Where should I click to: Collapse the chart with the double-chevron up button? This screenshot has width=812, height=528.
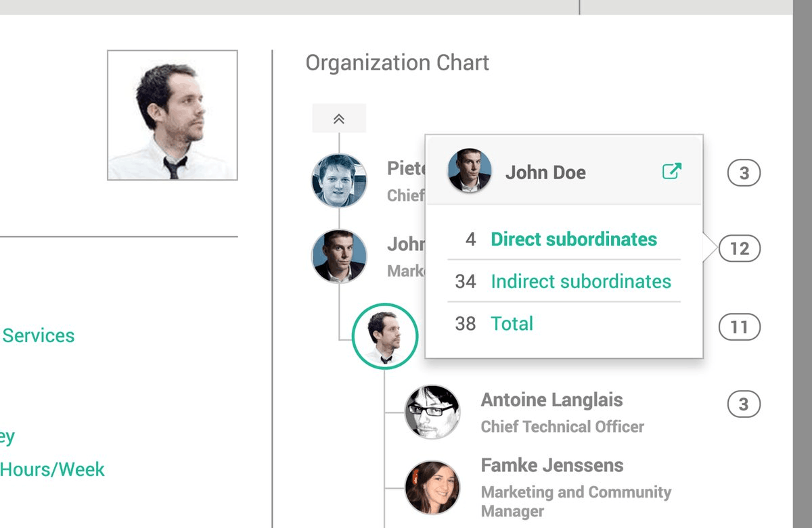pyautogui.click(x=339, y=119)
